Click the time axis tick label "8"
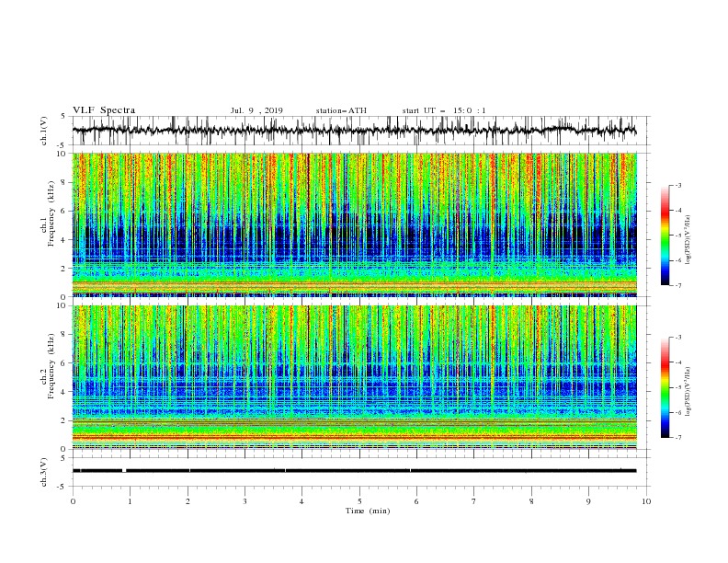 (531, 501)
